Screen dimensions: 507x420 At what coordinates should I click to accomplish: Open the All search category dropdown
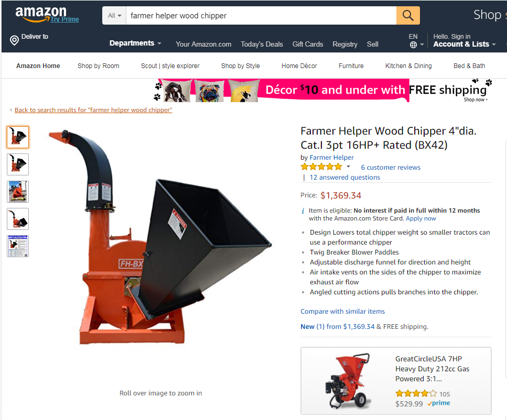point(114,16)
